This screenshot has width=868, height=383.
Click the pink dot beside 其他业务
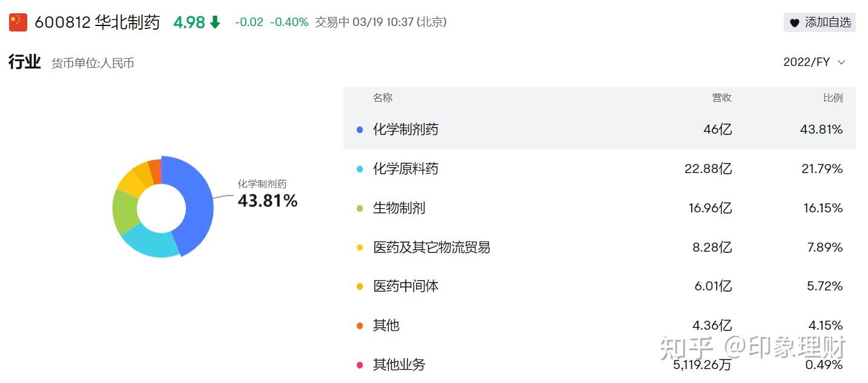360,365
